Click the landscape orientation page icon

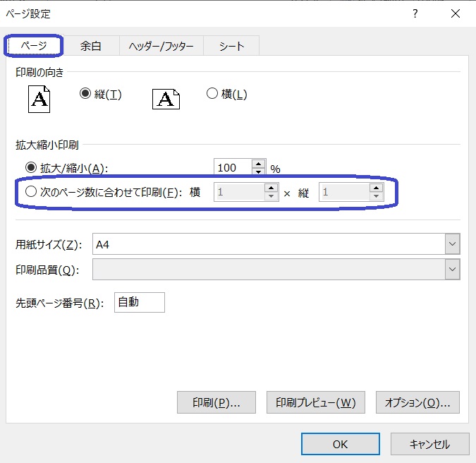coord(166,99)
